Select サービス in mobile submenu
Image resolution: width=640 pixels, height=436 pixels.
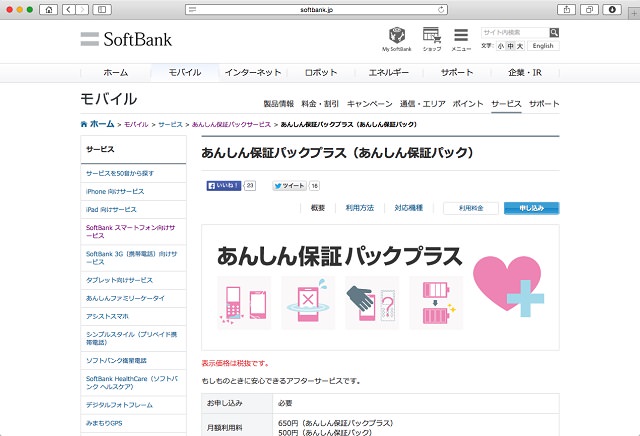point(506,104)
